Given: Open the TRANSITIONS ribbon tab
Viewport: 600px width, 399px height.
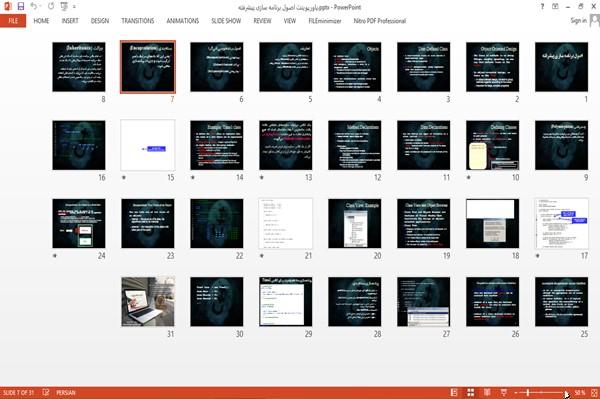Looking at the screenshot, I should point(138,21).
